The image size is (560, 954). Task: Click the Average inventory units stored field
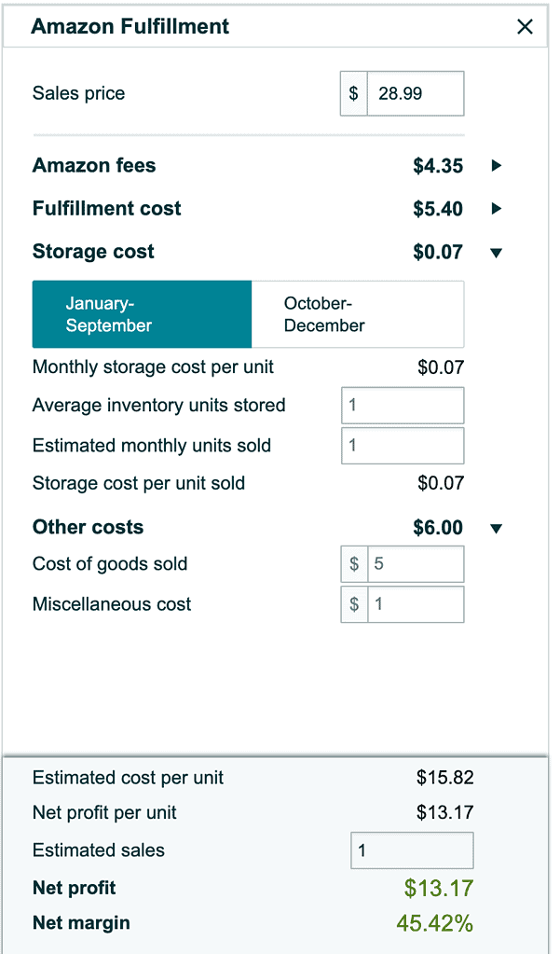[403, 406]
